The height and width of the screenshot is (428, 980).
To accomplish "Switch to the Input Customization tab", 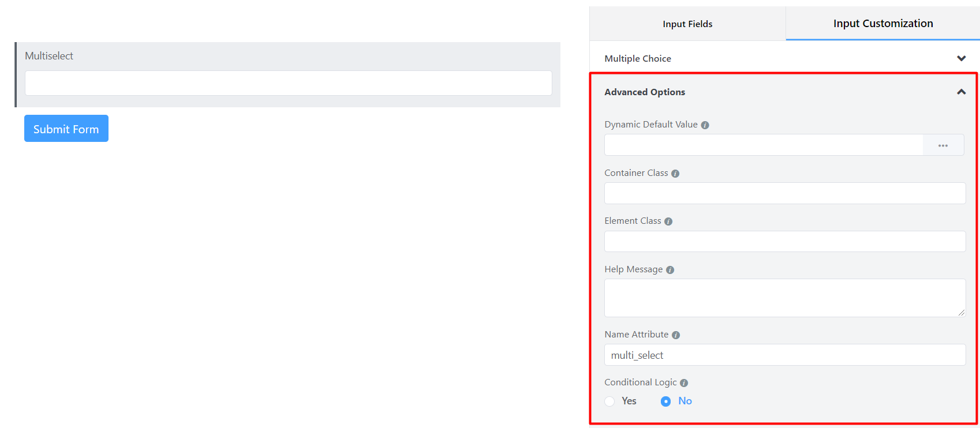I will point(882,24).
